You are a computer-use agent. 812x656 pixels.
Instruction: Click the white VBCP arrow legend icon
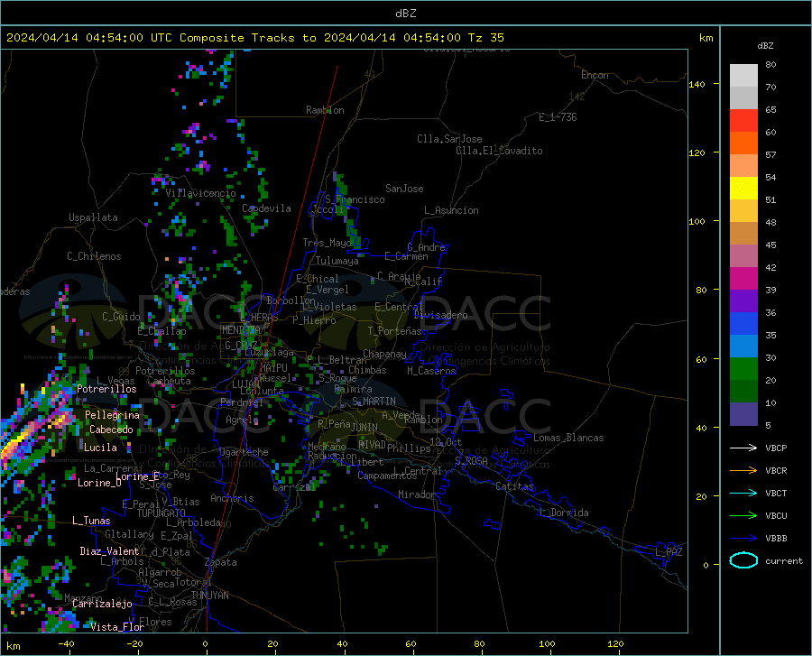tap(743, 448)
